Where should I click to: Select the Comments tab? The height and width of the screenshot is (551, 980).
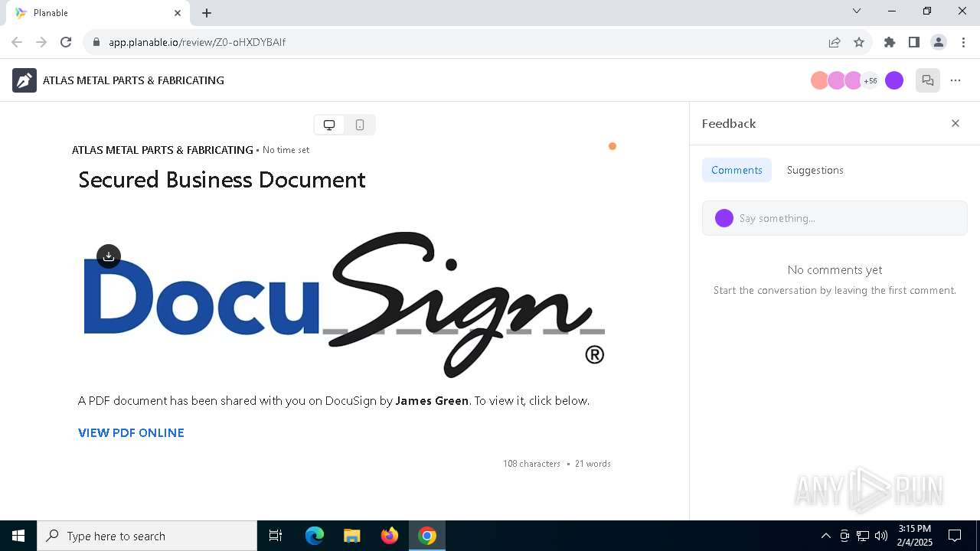pyautogui.click(x=737, y=170)
